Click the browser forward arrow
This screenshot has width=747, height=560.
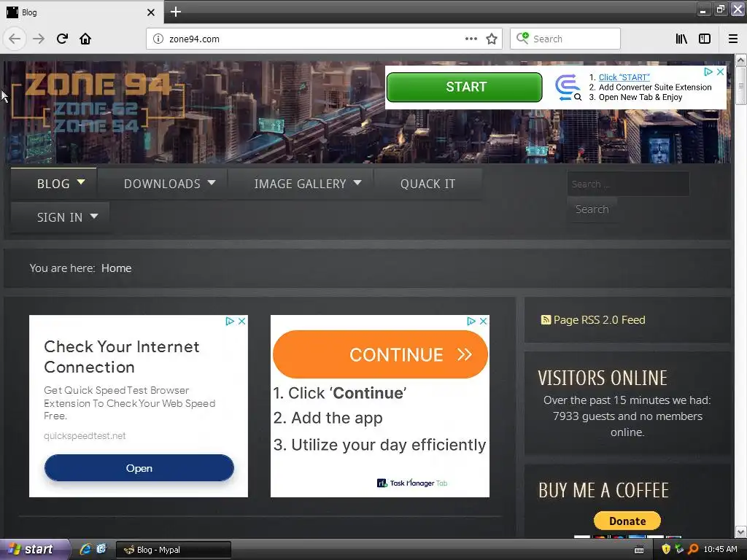tap(39, 39)
